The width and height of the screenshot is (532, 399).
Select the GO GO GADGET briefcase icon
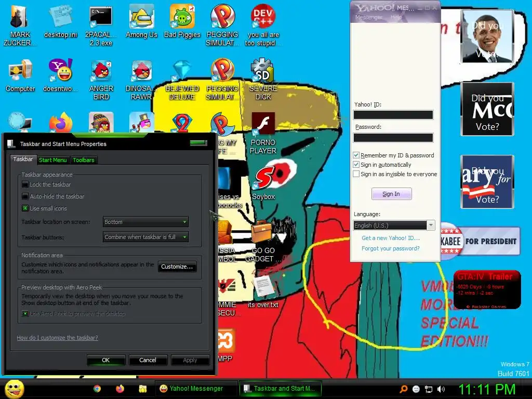263,242
